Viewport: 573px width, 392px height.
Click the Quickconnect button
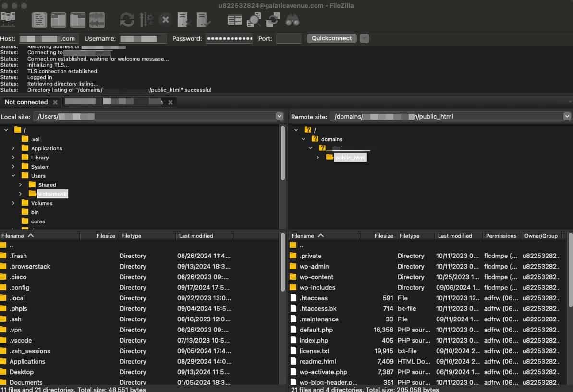[331, 38]
